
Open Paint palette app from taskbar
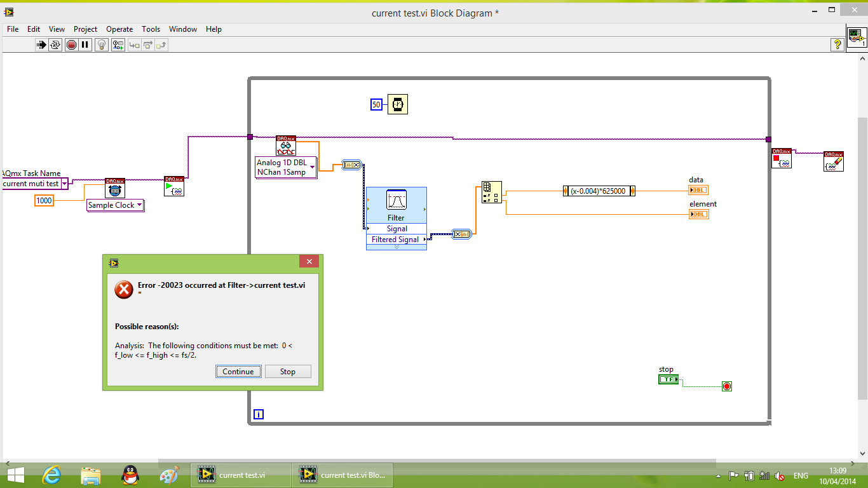pos(169,475)
